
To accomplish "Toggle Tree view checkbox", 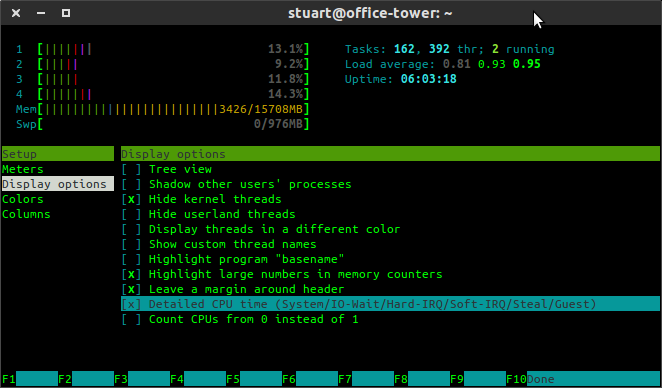I will tap(131, 169).
